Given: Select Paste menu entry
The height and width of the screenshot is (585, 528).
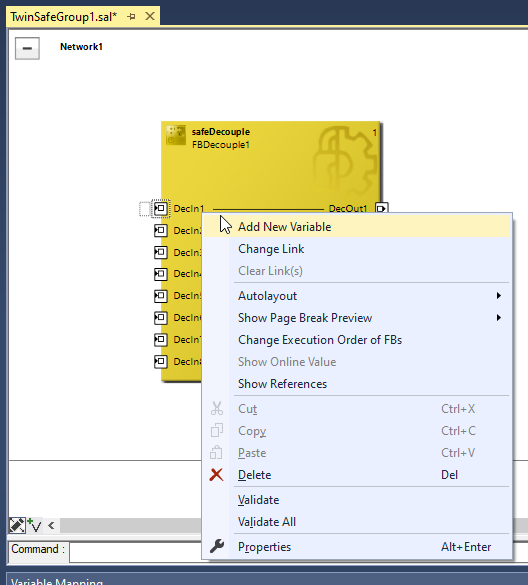Looking at the screenshot, I should coord(357,453).
